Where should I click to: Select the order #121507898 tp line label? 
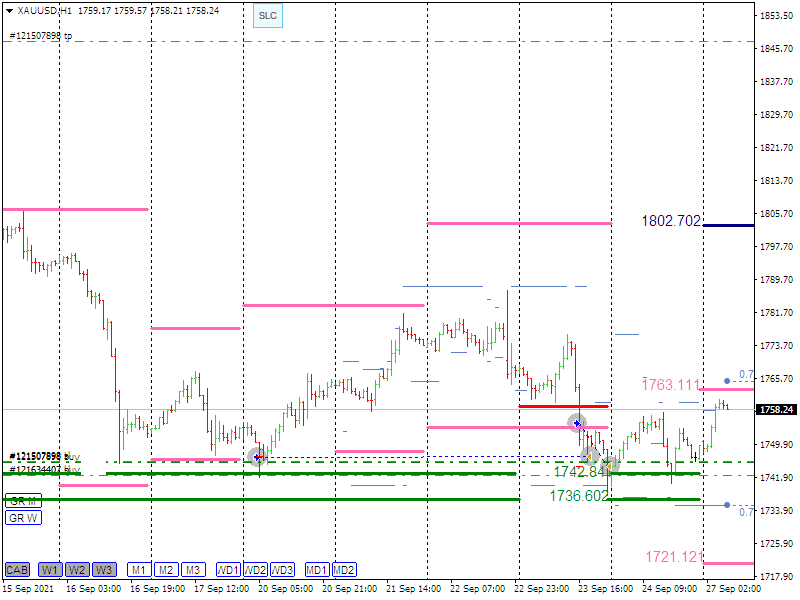pyautogui.click(x=40, y=36)
